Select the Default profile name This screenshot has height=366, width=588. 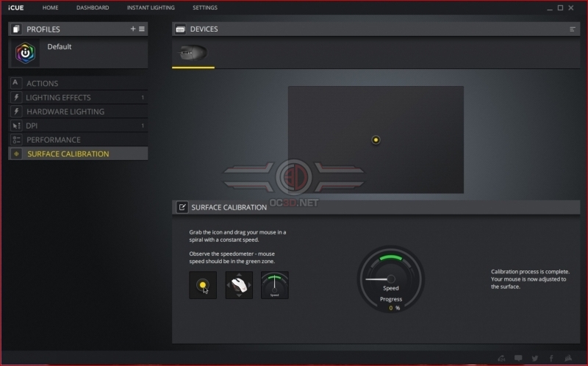[60, 46]
